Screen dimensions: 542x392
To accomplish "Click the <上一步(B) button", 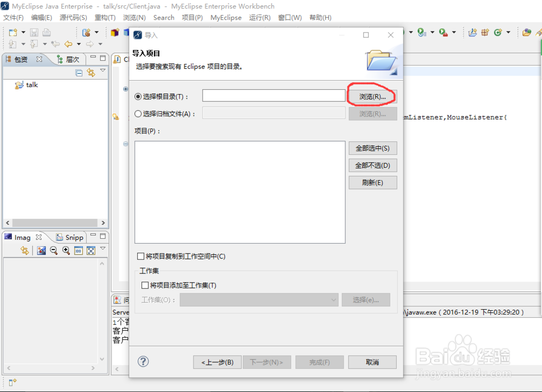I will (217, 362).
